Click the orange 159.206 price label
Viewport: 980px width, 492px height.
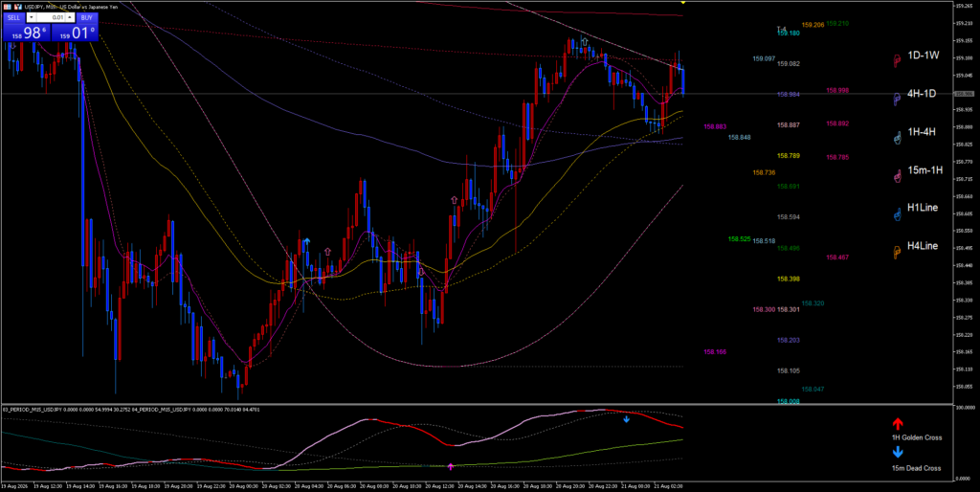coord(813,25)
